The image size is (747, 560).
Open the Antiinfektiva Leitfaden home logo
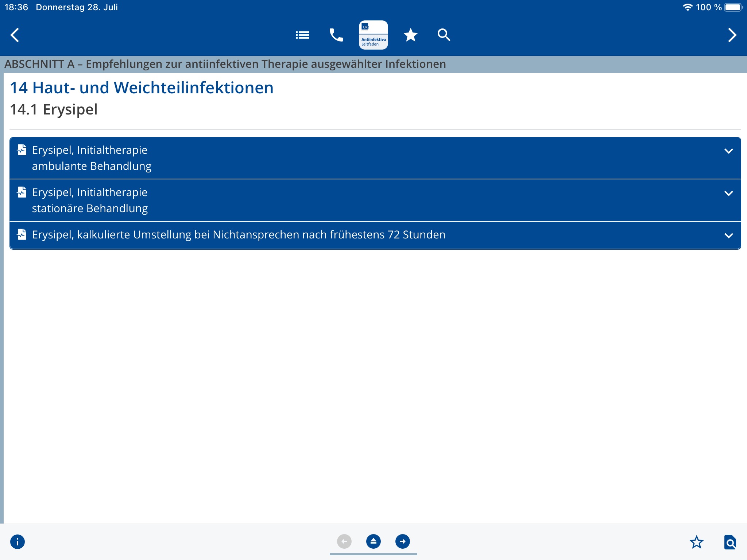coord(373,35)
